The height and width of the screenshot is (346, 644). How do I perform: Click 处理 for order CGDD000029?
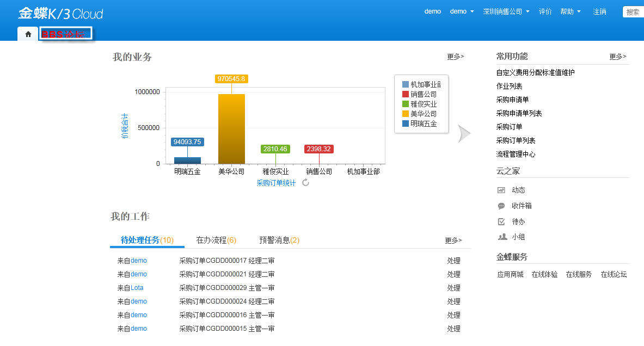click(x=454, y=288)
